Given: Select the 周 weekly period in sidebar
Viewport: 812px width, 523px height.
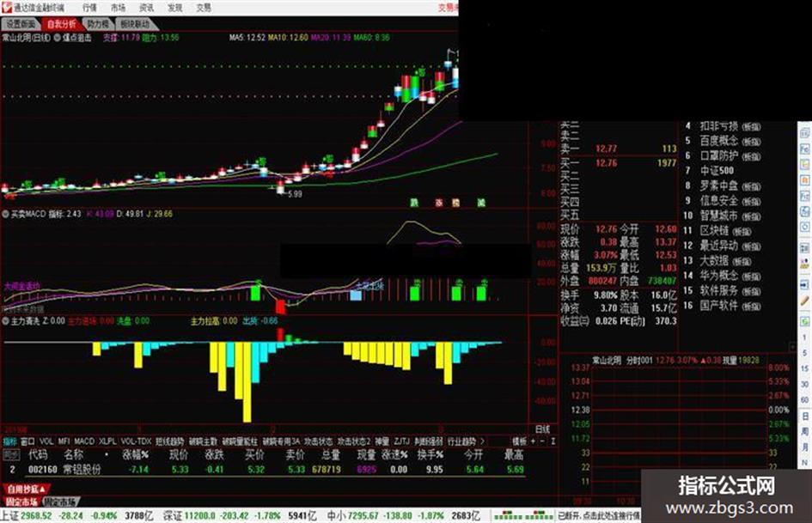Looking at the screenshot, I should click(805, 431).
